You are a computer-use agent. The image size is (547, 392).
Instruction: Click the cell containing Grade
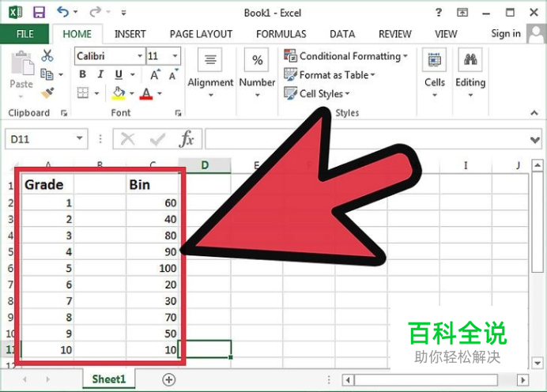47,184
